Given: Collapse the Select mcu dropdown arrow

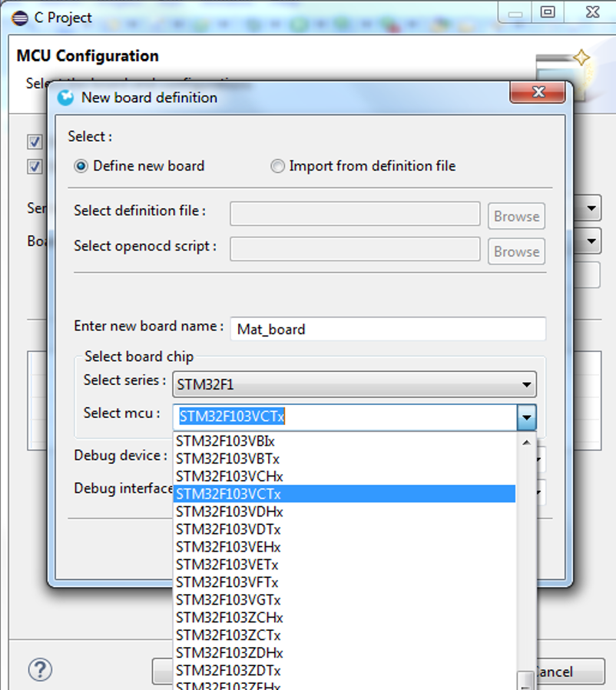Looking at the screenshot, I should click(526, 418).
